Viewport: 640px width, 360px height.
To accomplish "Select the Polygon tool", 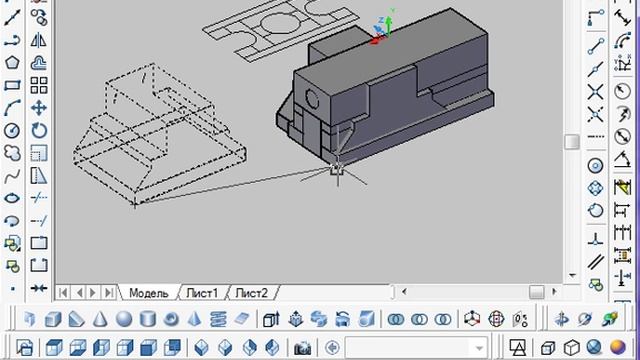I will point(12,63).
